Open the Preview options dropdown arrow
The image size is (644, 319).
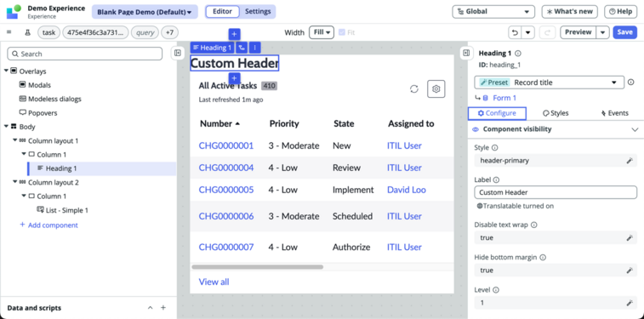(x=602, y=32)
